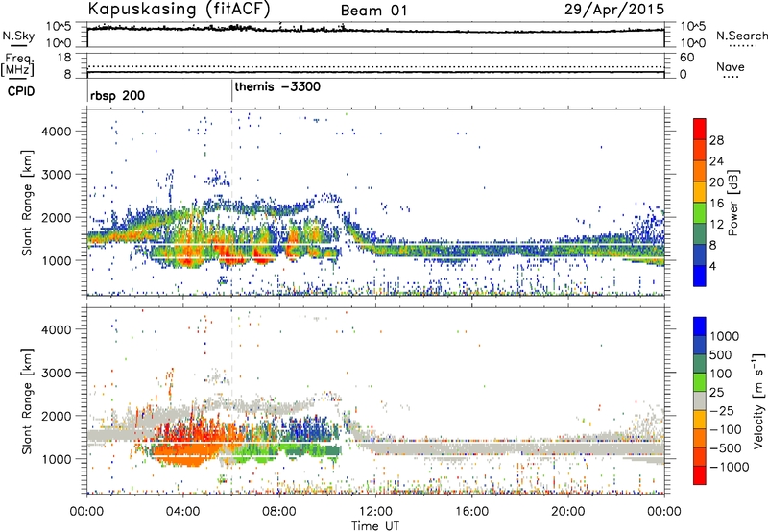Image resolution: width=768 pixels, height=532 pixels.
Task: Click the date '29/Apr/2015'
Action: pyautogui.click(x=614, y=10)
